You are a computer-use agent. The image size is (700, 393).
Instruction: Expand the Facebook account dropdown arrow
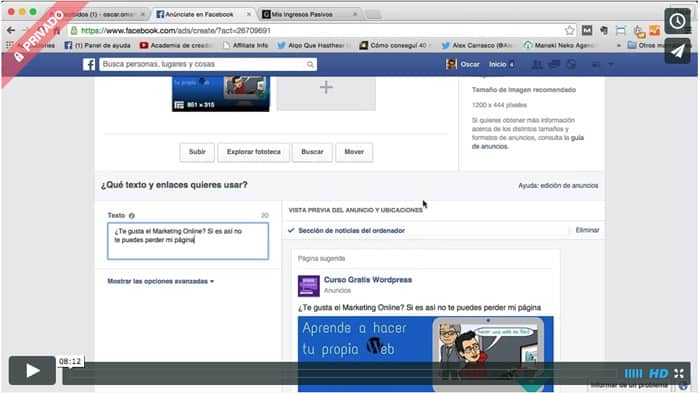pos(611,65)
